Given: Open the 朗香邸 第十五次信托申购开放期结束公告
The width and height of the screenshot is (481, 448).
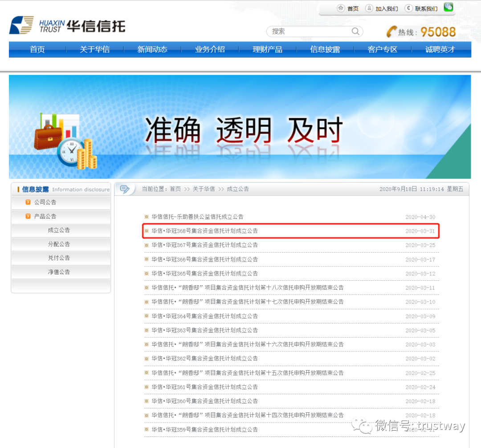Looking at the screenshot, I should coord(248,373).
